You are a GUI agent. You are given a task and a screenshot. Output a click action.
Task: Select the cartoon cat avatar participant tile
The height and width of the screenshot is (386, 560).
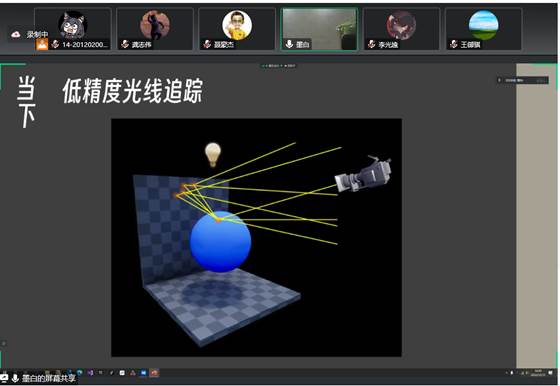point(72,29)
